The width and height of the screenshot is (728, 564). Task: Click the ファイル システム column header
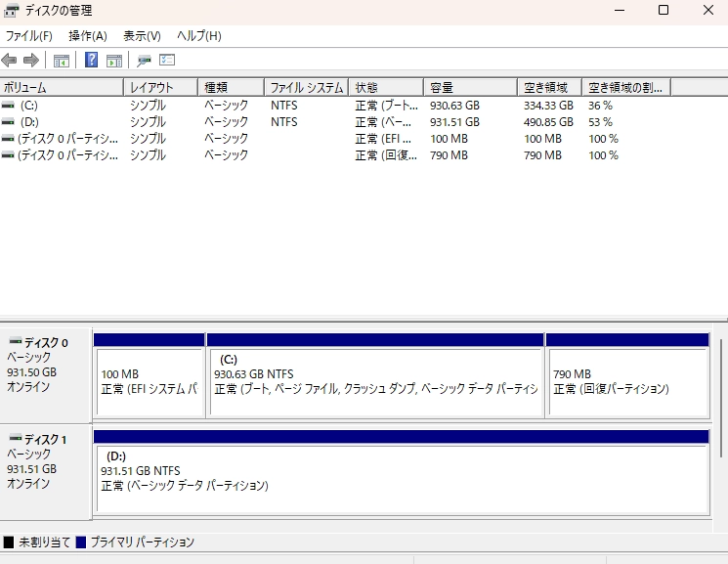coord(306,88)
